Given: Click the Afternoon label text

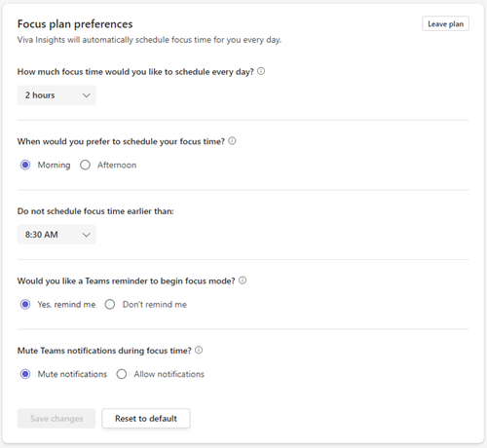Looking at the screenshot, I should [x=117, y=165].
